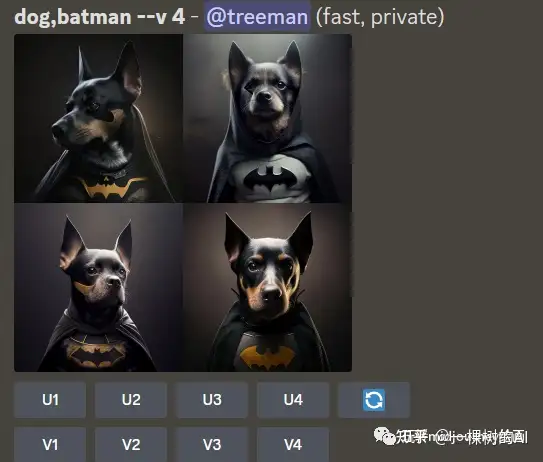
Task: Open the hooded dog in gray Batman shirt
Action: coord(267,118)
